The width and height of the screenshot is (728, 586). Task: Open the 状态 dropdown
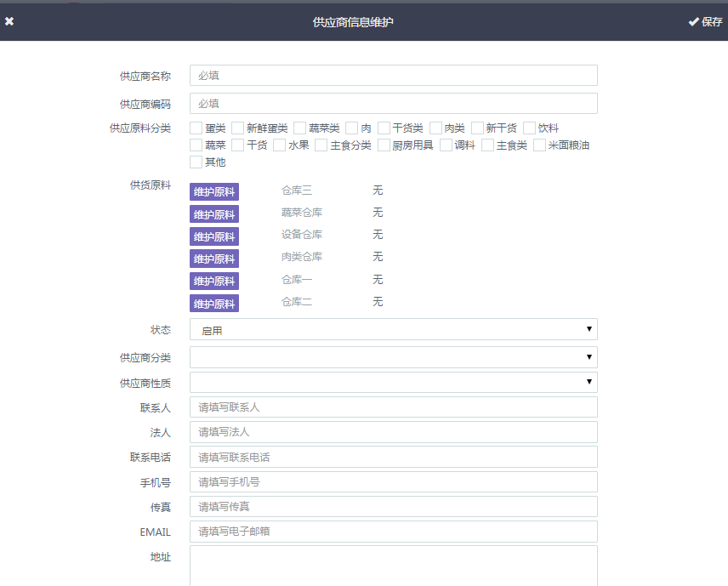click(x=393, y=330)
